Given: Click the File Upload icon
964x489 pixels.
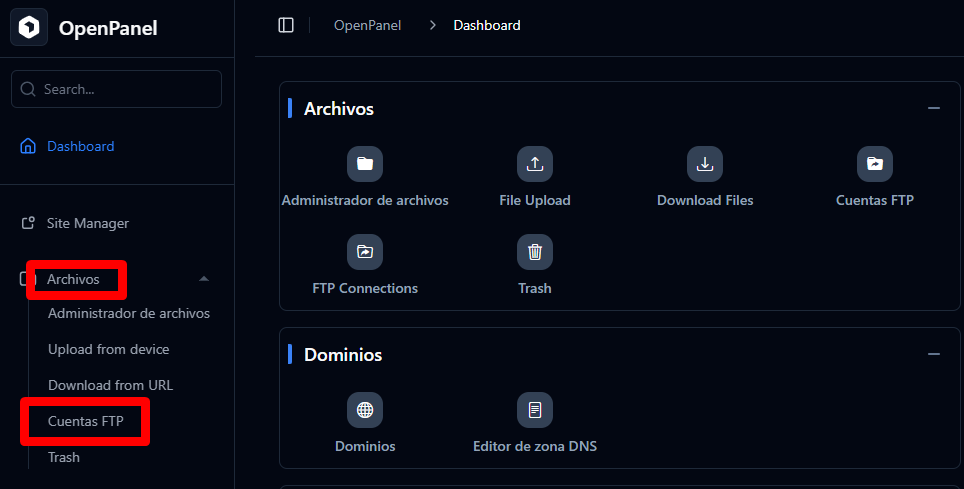Looking at the screenshot, I should [x=535, y=164].
